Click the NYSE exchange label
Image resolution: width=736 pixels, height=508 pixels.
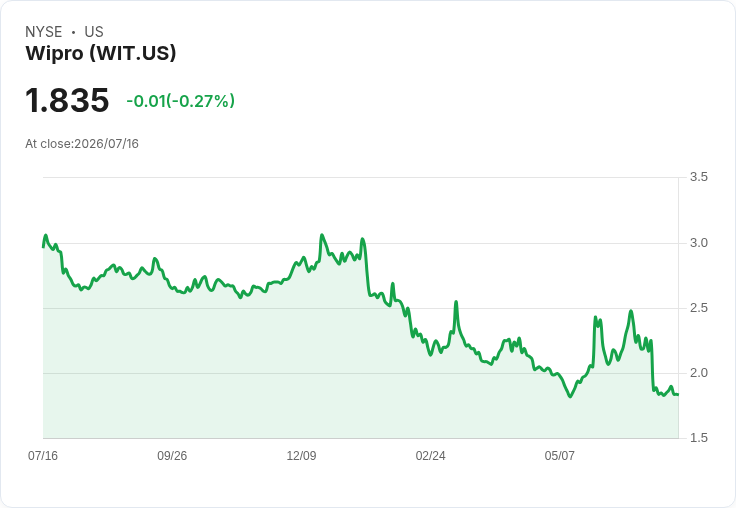pyautogui.click(x=44, y=32)
